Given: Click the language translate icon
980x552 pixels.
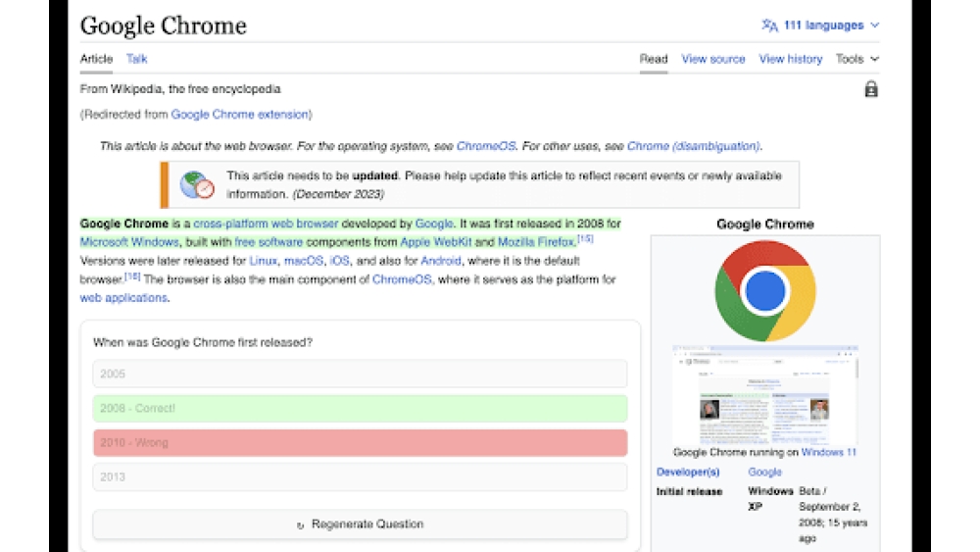Looking at the screenshot, I should 769,25.
